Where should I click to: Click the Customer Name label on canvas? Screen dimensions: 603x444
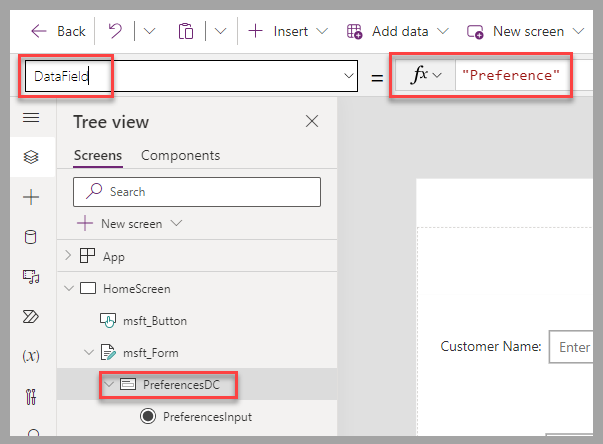[490, 346]
